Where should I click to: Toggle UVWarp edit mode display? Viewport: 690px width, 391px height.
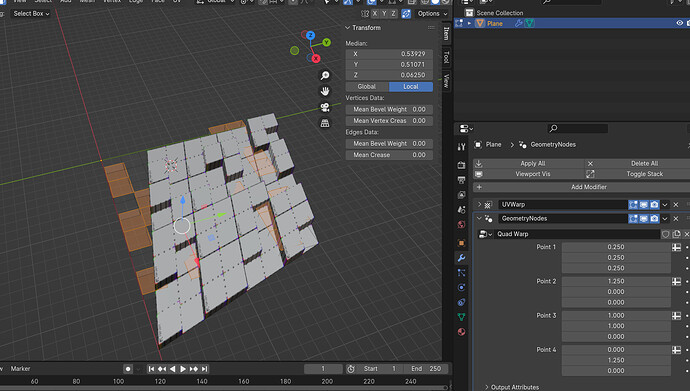pos(633,205)
